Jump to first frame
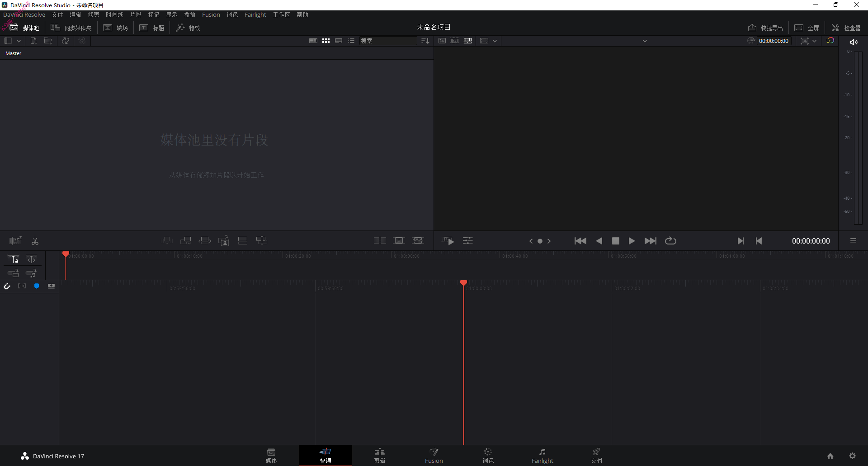The height and width of the screenshot is (466, 868). [580, 241]
